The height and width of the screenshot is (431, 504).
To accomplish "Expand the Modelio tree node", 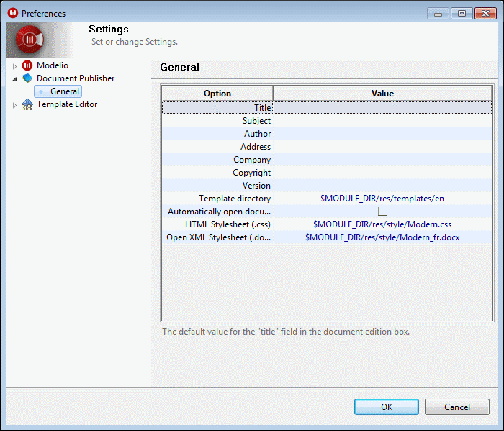I will (14, 66).
